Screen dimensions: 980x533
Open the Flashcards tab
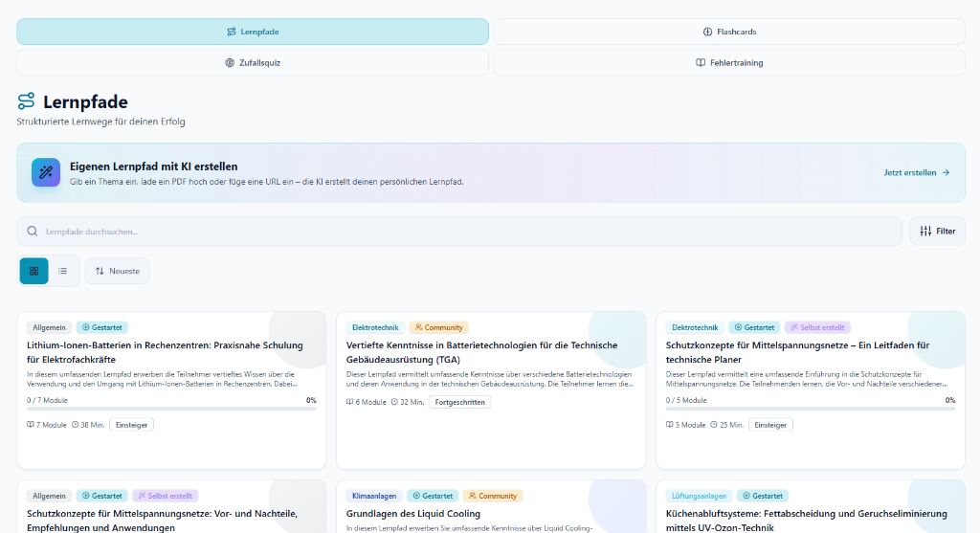[729, 32]
